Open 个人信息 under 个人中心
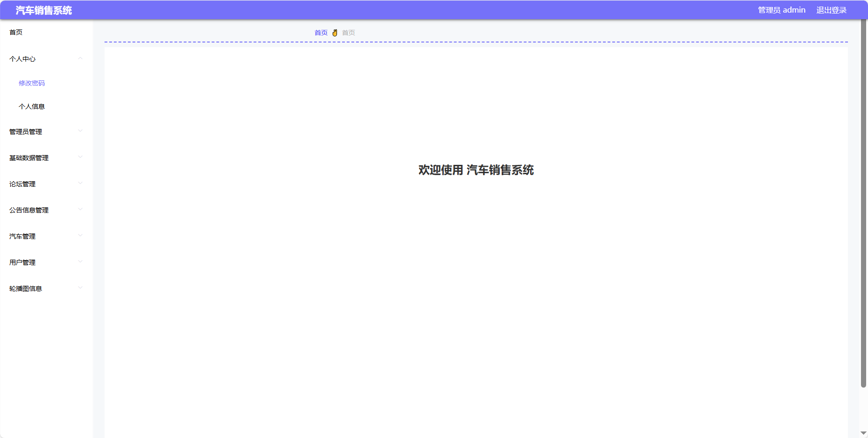The height and width of the screenshot is (438, 868). point(32,106)
